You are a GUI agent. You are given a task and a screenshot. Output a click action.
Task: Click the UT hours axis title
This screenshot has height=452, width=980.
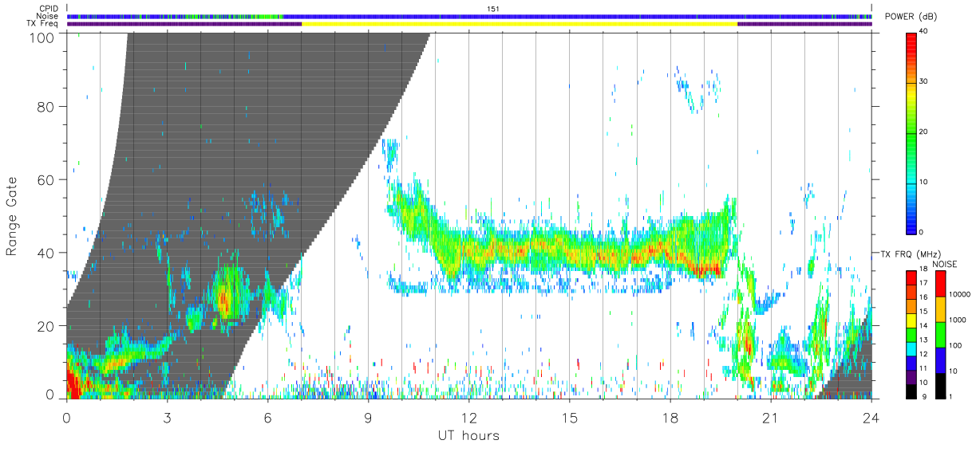(x=468, y=436)
